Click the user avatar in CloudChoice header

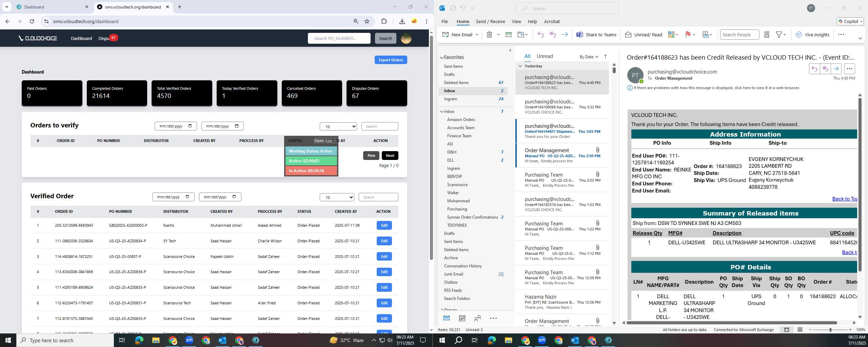click(406, 38)
